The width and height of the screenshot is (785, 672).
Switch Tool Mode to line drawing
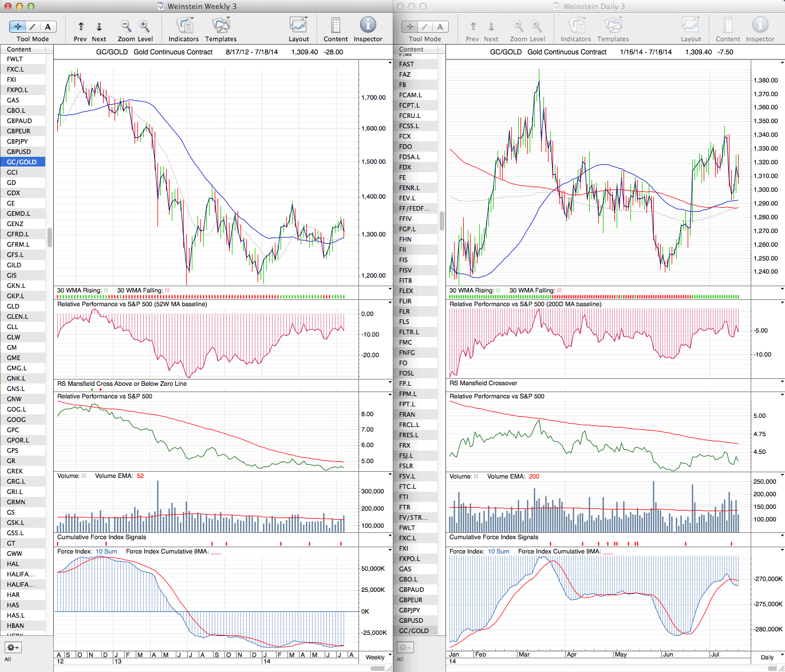[33, 26]
